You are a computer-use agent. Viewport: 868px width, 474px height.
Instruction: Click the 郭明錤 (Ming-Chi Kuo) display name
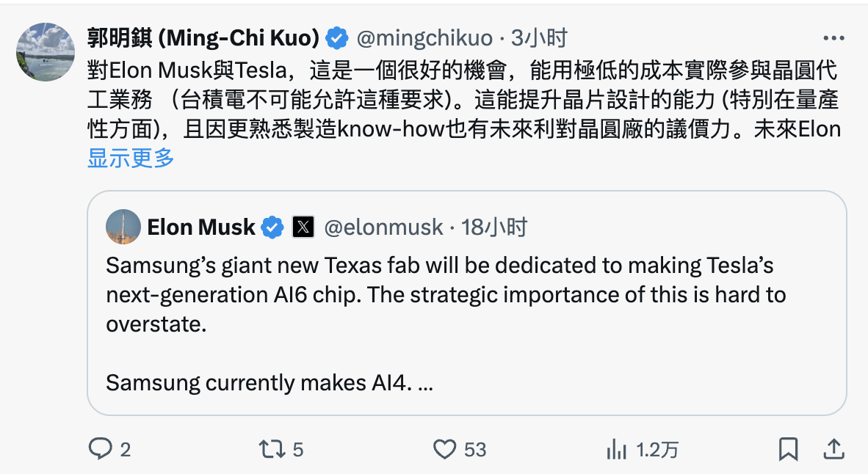pos(203,38)
